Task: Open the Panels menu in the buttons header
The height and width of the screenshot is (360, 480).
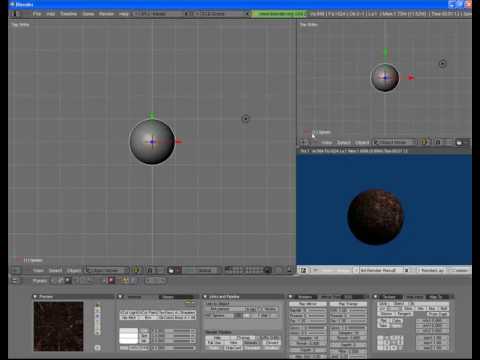Action: pyautogui.click(x=40, y=281)
